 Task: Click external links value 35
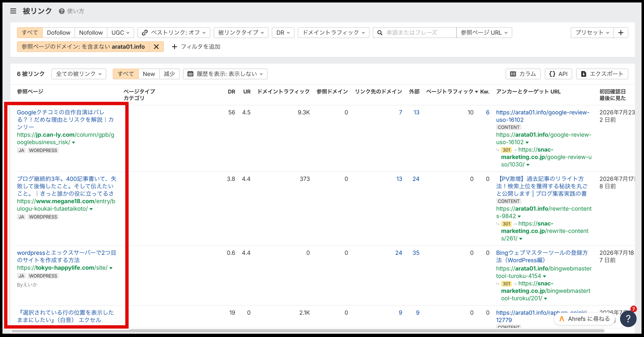click(x=416, y=253)
